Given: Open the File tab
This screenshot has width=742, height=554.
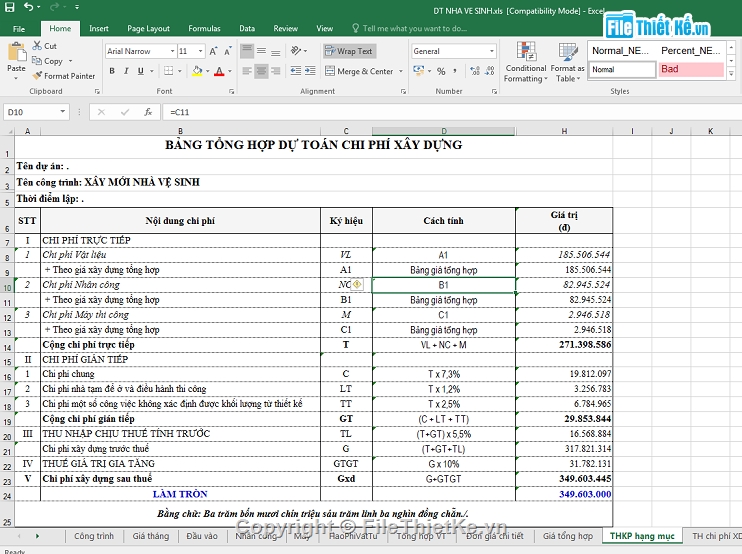Looking at the screenshot, I should (x=19, y=29).
